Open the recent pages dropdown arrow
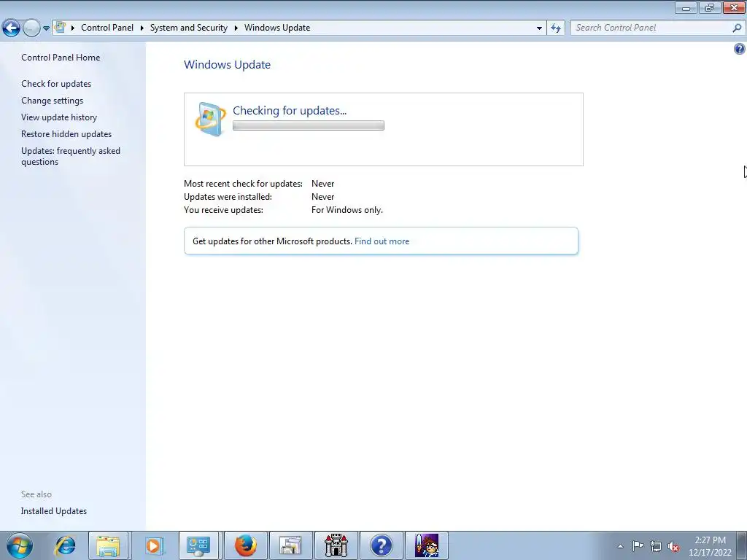The image size is (747, 560). point(46,28)
